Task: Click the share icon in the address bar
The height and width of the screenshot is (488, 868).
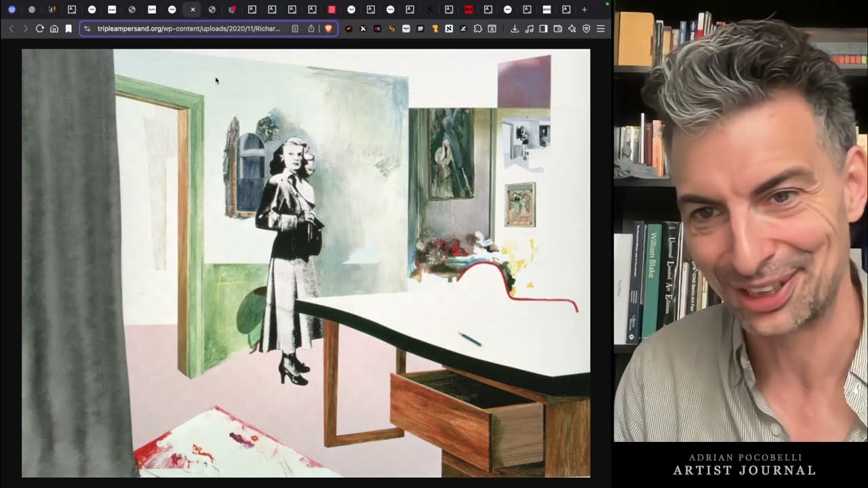Action: 311,28
